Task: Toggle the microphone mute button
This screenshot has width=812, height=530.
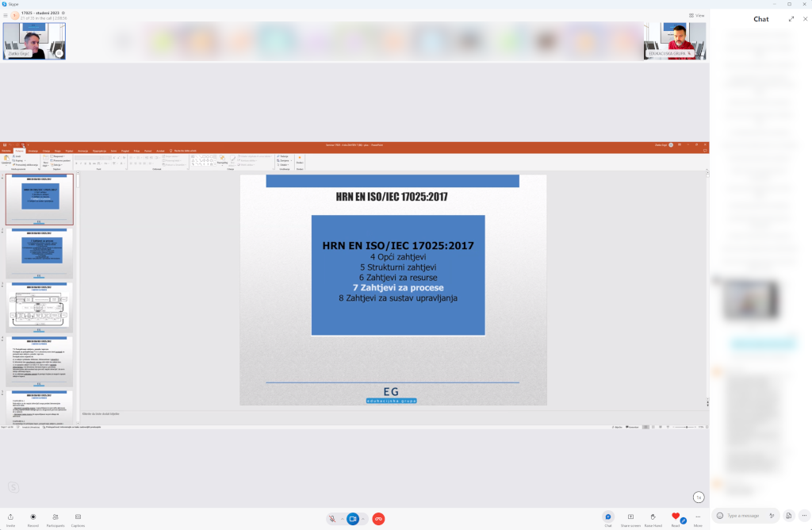Action: (x=333, y=518)
